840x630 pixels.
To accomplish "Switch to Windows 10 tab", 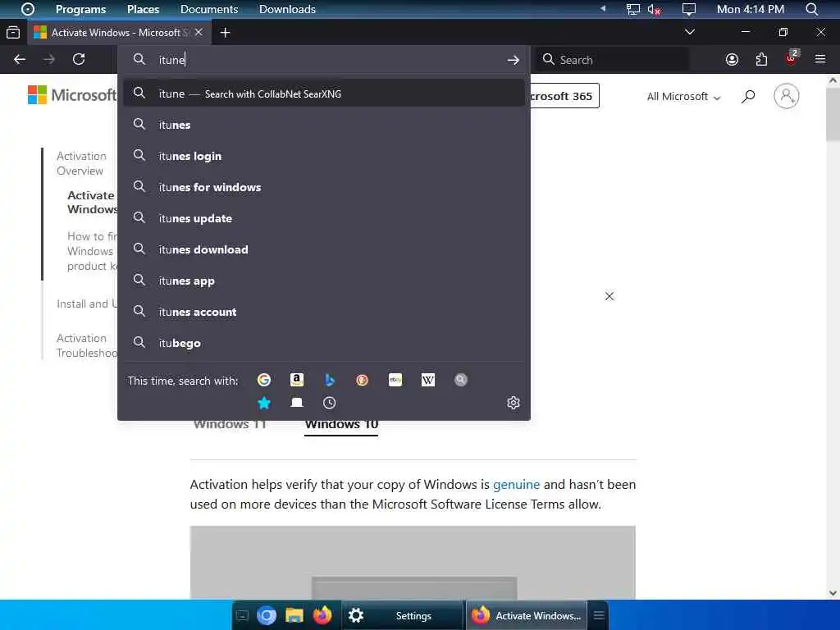I will pyautogui.click(x=341, y=425).
